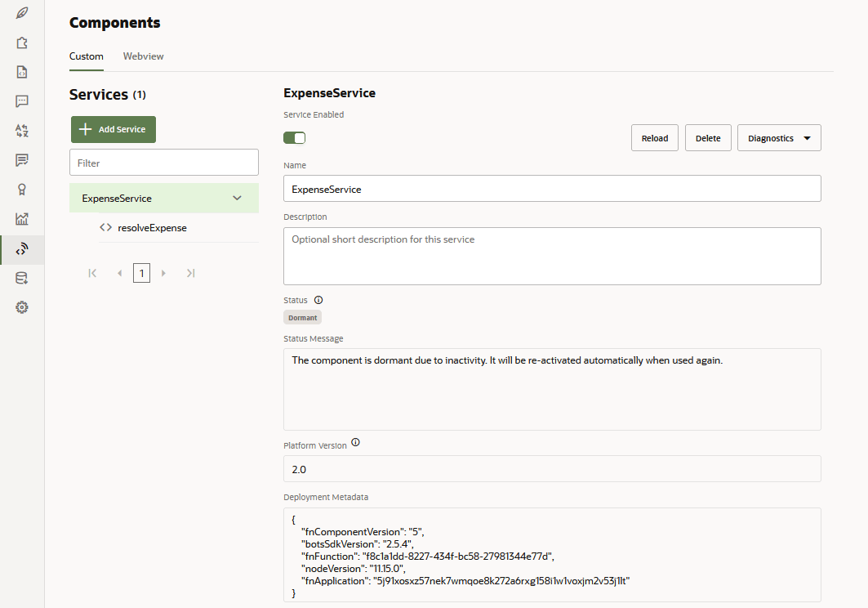Click inside the Filter input field
This screenshot has width=868, height=608.
tap(163, 162)
